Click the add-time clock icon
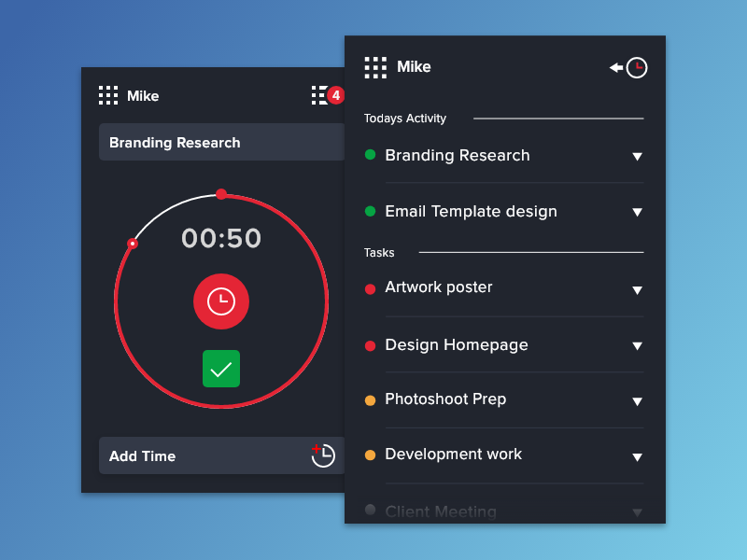 [324, 455]
